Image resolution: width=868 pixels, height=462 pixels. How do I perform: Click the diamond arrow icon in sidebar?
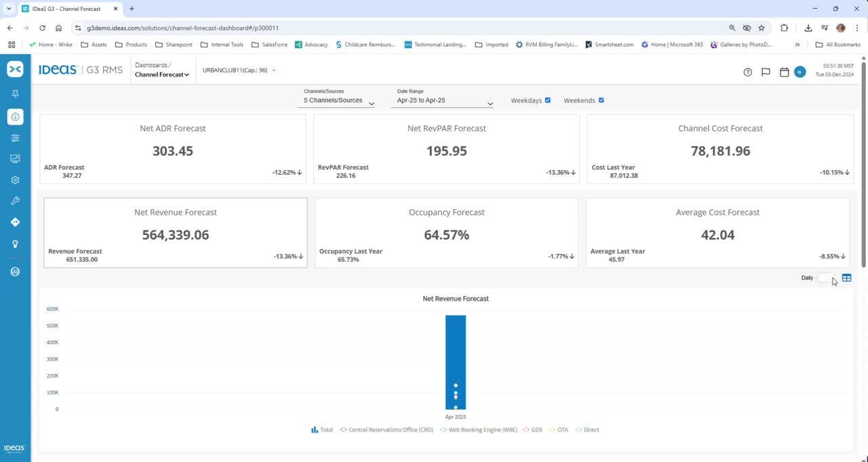15,222
